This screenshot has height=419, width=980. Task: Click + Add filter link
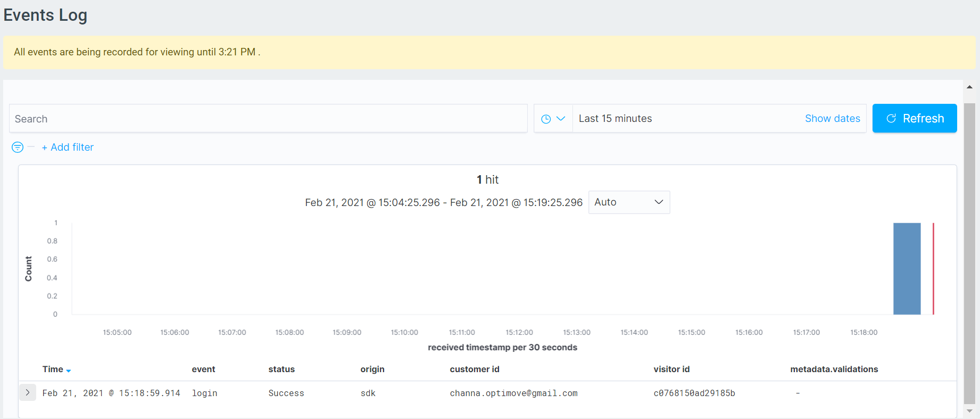[68, 147]
